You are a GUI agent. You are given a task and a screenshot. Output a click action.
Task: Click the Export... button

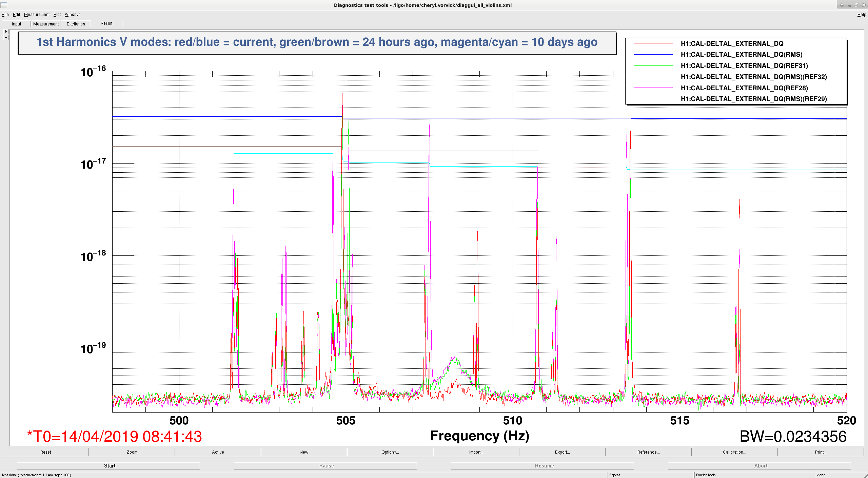[562, 452]
